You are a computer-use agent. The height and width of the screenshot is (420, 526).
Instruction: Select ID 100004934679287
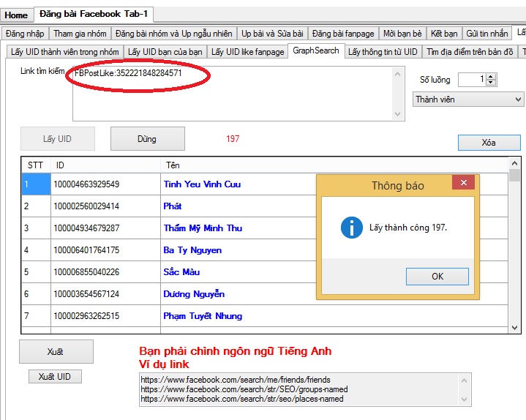(x=86, y=228)
